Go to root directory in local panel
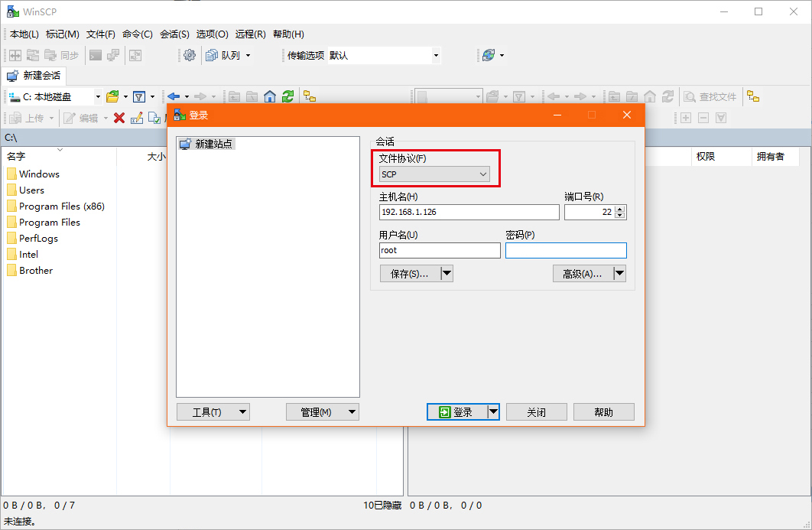The width and height of the screenshot is (812, 530). point(252,97)
